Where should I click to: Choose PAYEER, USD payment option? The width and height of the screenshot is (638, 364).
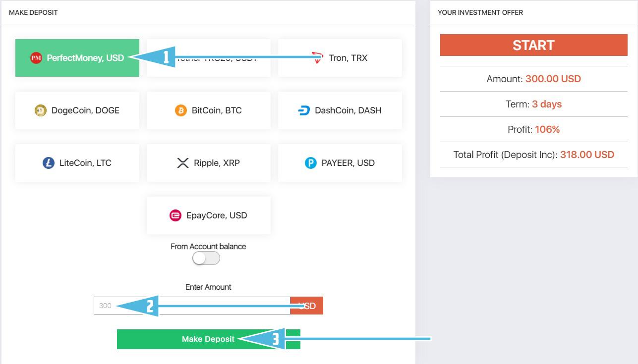coord(340,163)
